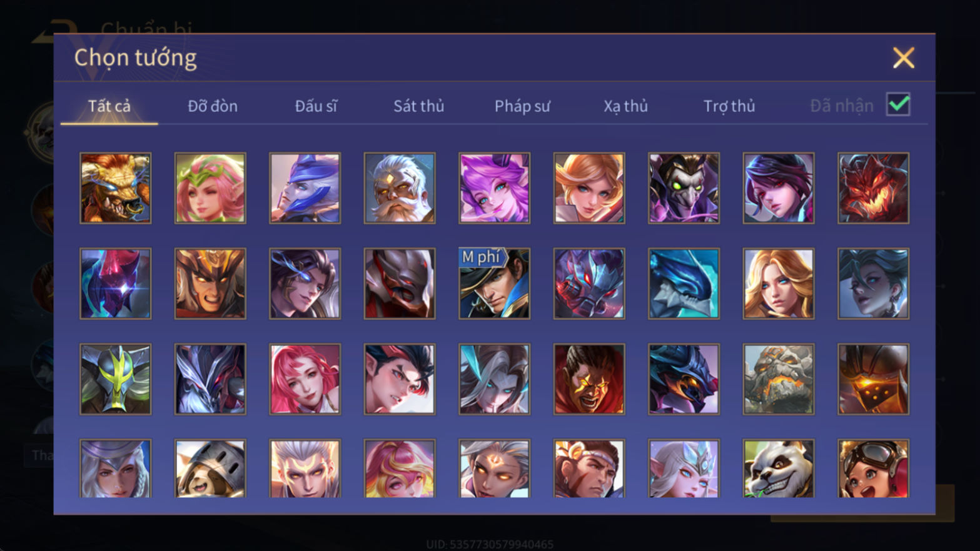Image resolution: width=980 pixels, height=551 pixels.
Task: Select the goggles-wearing pilot girl hero
Action: [873, 468]
